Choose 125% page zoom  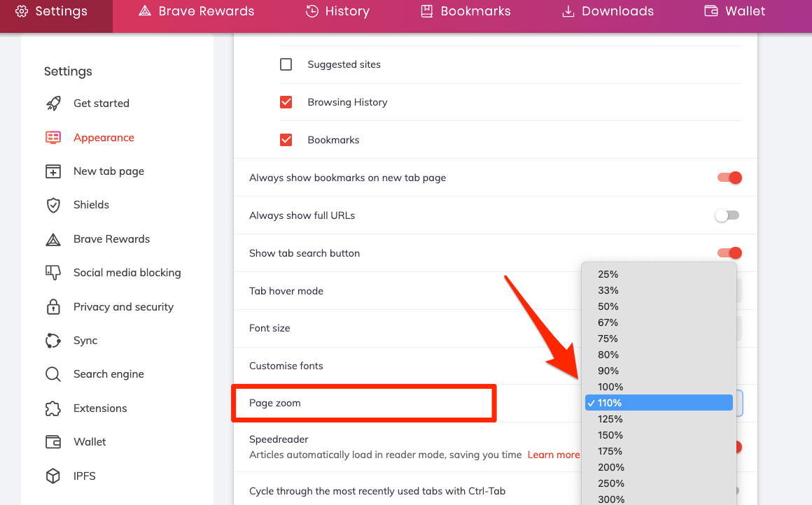[659, 419]
